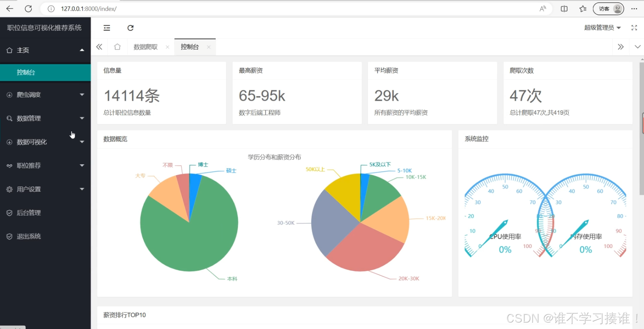
Task: Click 数字后端工程师 subtitle text
Action: point(260,112)
